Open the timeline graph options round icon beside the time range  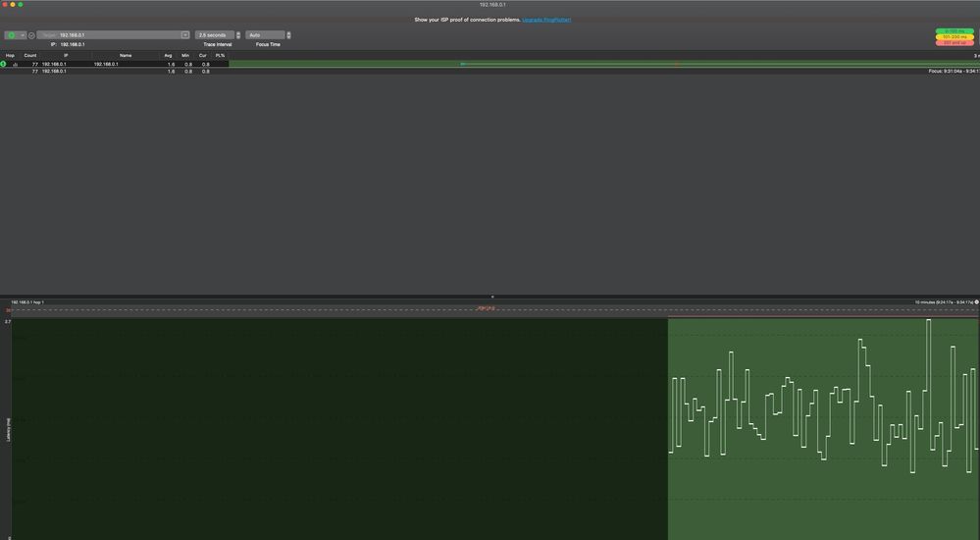tap(977, 302)
